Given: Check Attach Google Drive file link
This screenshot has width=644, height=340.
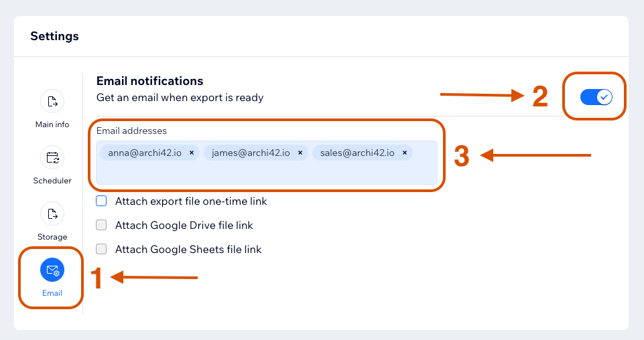Looking at the screenshot, I should pyautogui.click(x=101, y=225).
